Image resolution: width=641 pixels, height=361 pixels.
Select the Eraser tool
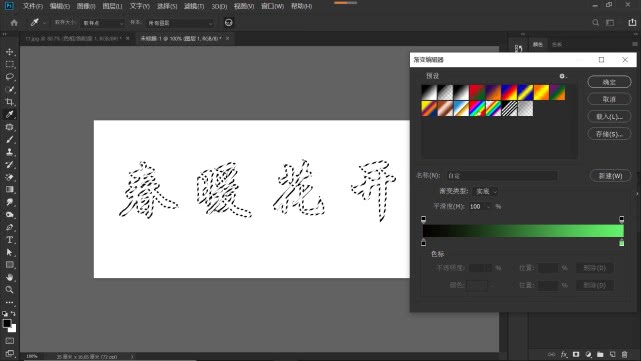9,177
